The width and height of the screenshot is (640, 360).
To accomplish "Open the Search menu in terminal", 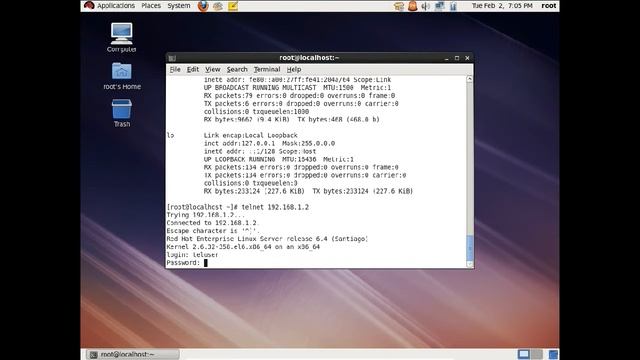I will (x=237, y=69).
